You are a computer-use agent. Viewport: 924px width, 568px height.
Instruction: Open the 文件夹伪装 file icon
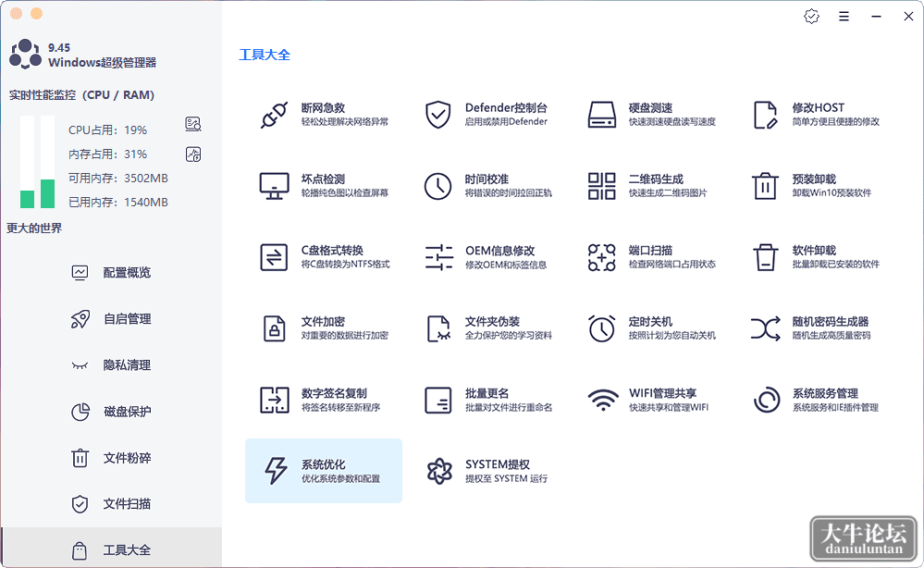tap(438, 328)
